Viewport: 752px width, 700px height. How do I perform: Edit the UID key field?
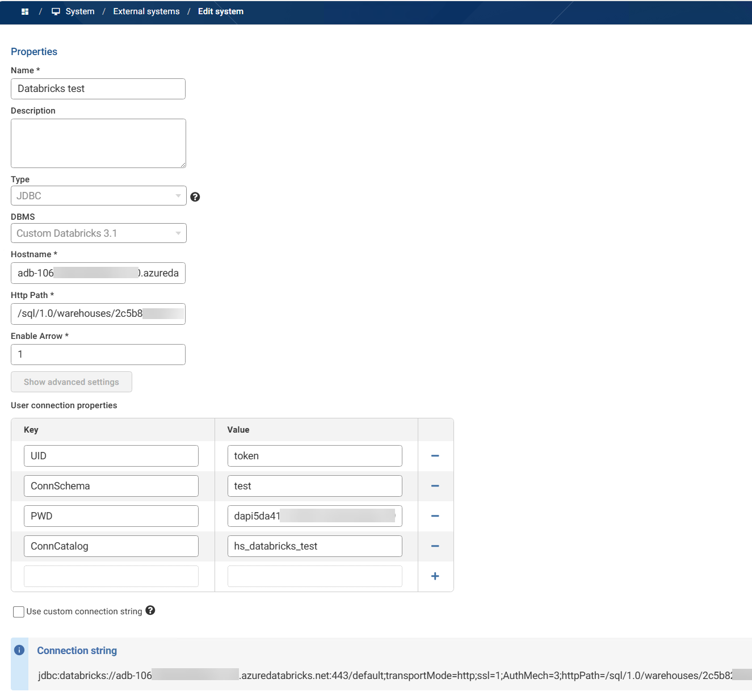(111, 456)
